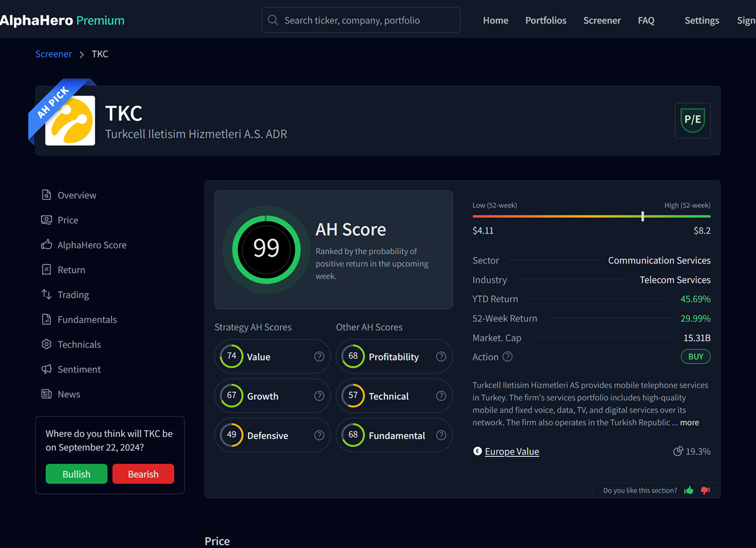Image resolution: width=756 pixels, height=548 pixels.
Task: Select the Defensive strategy score card
Action: (x=273, y=435)
